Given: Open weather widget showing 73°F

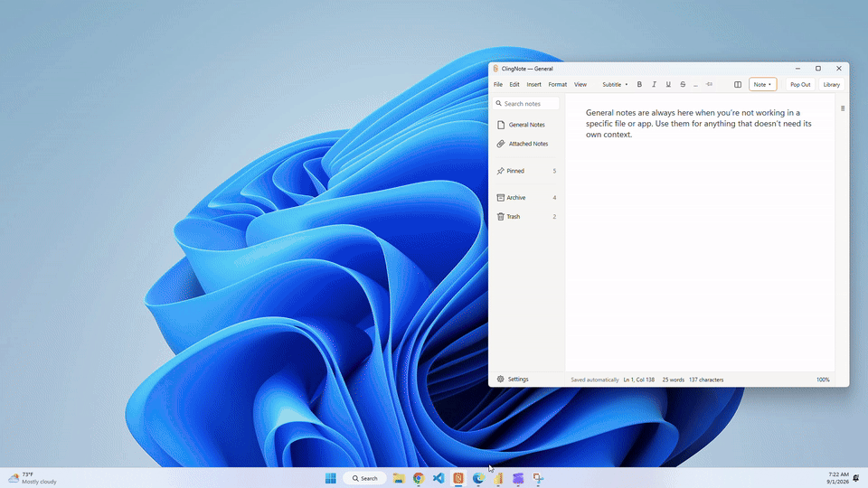Looking at the screenshot, I should [x=33, y=478].
